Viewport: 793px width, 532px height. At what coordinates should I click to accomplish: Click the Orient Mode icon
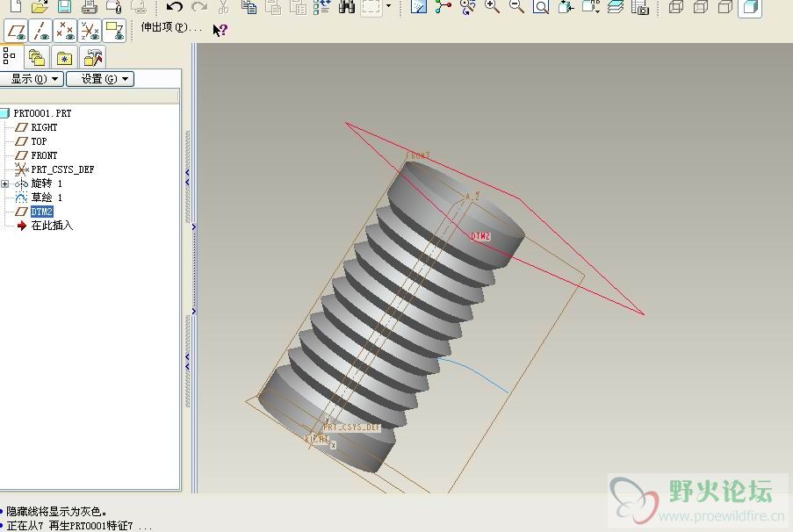coord(468,6)
